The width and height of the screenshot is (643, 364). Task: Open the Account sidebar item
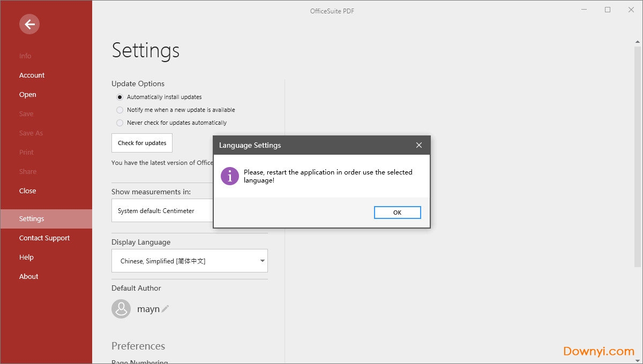[32, 75]
